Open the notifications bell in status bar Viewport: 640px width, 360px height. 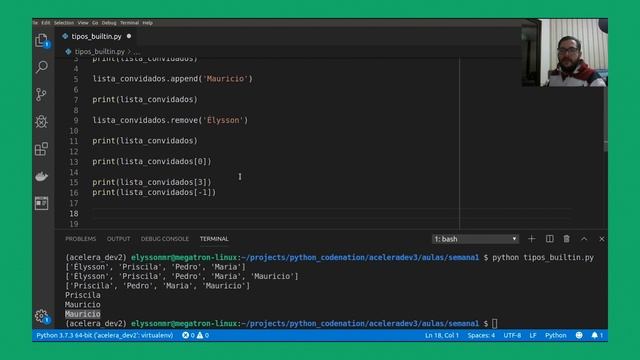[x=597, y=335]
